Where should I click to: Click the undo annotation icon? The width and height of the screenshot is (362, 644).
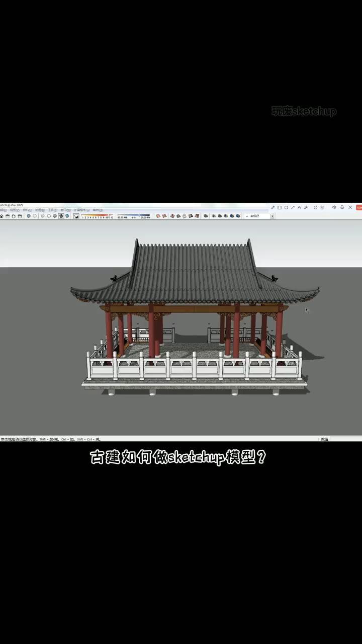pos(315,207)
